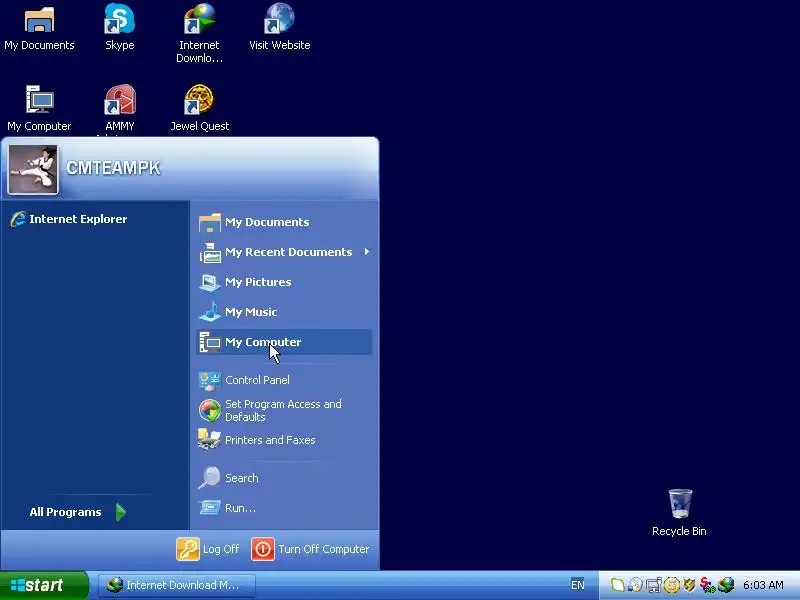
Task: Click the disc drive system tray icon
Action: click(635, 585)
